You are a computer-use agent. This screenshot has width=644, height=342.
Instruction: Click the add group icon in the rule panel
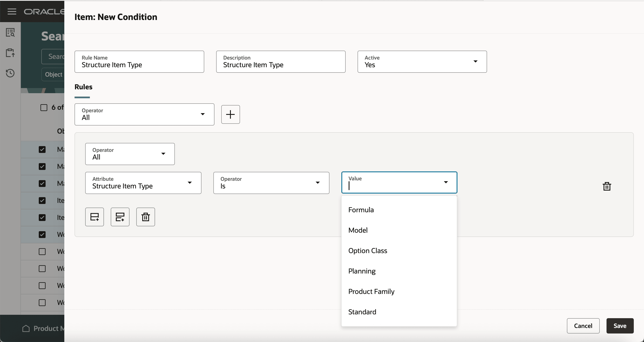[120, 217]
